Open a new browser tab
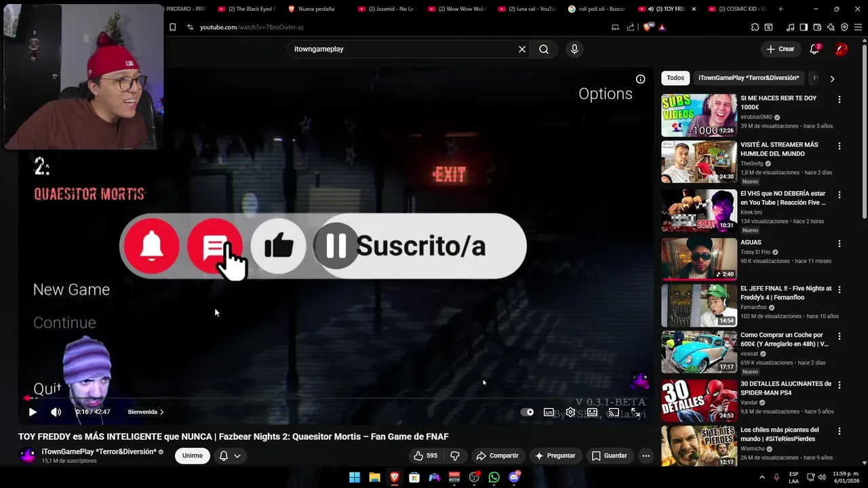This screenshot has width=868, height=488. tap(781, 9)
